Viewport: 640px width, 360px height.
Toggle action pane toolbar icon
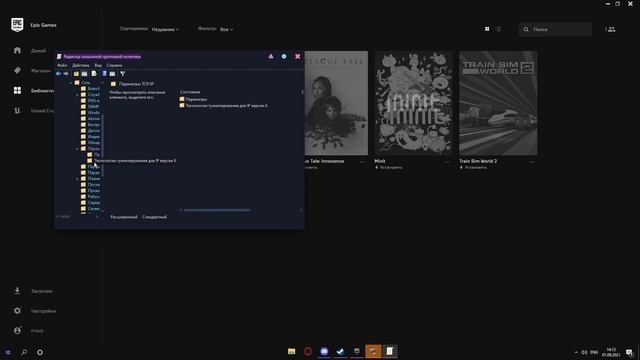pos(112,73)
